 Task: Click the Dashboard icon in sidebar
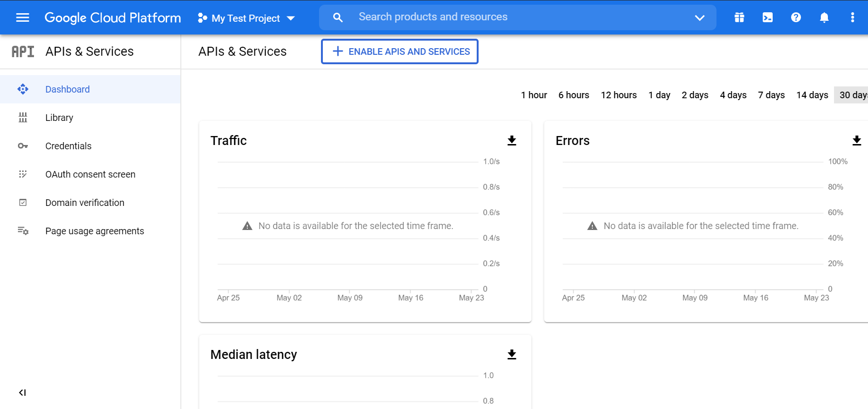tap(23, 89)
